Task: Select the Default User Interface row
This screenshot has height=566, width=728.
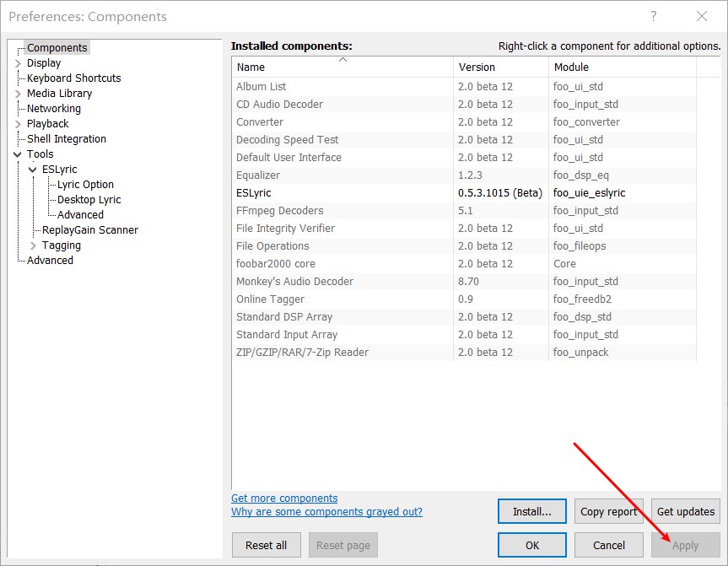Action: 464,158
